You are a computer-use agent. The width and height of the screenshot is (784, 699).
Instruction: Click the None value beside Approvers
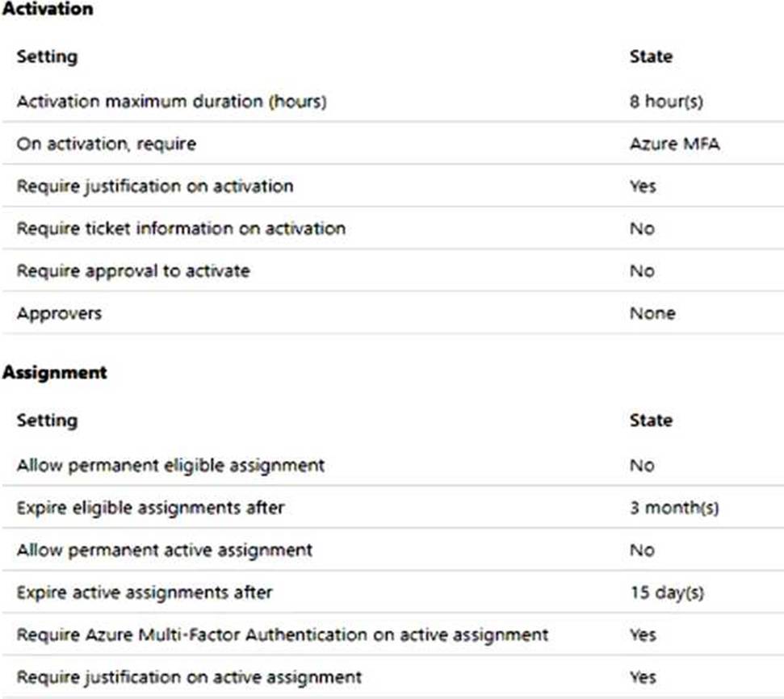pos(652,313)
